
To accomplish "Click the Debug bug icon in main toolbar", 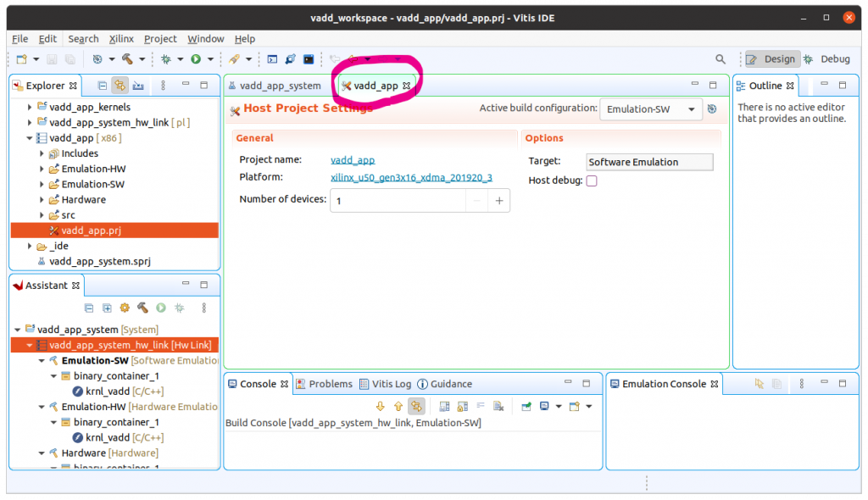I will click(x=166, y=59).
